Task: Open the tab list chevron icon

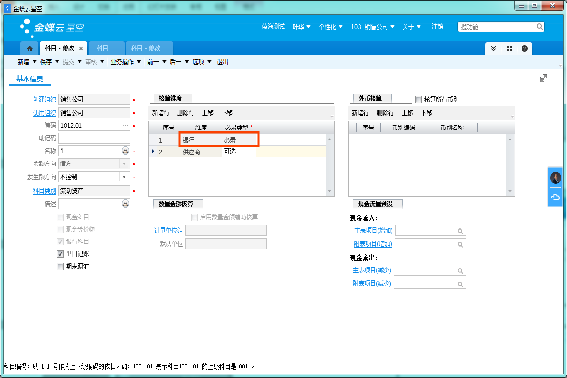Action: point(493,48)
